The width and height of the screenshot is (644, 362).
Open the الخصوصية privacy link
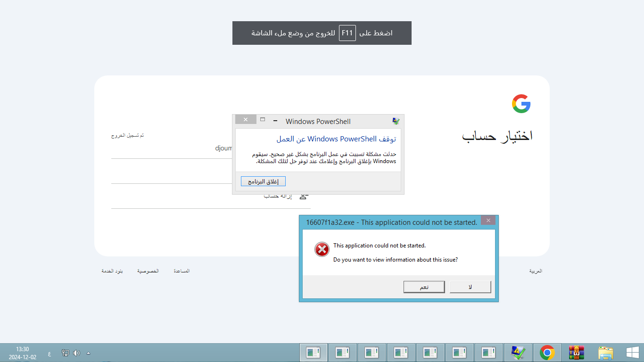coord(148,271)
